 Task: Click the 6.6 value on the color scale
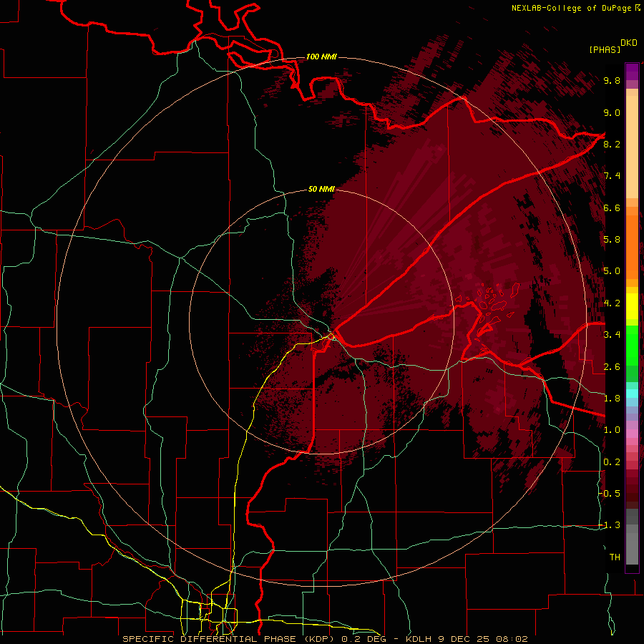[x=612, y=208]
